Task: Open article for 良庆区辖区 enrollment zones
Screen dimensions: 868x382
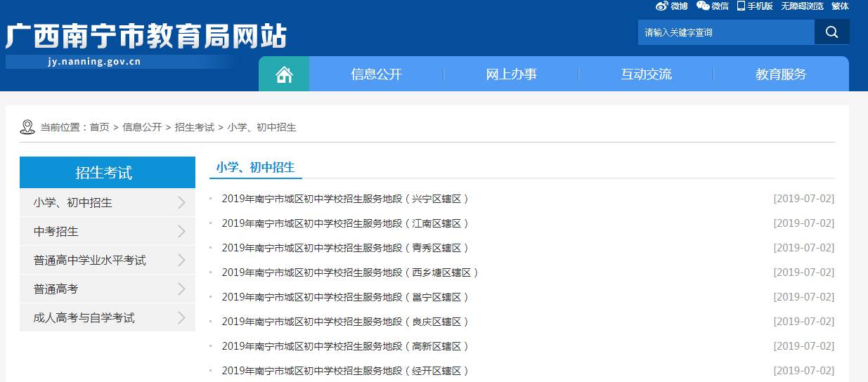Action: click(345, 322)
